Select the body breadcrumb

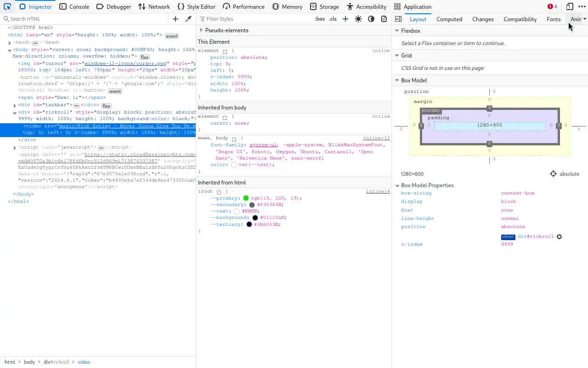pos(29,362)
